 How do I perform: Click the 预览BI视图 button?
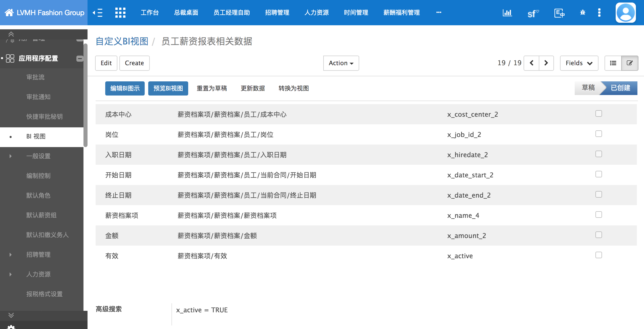168,88
